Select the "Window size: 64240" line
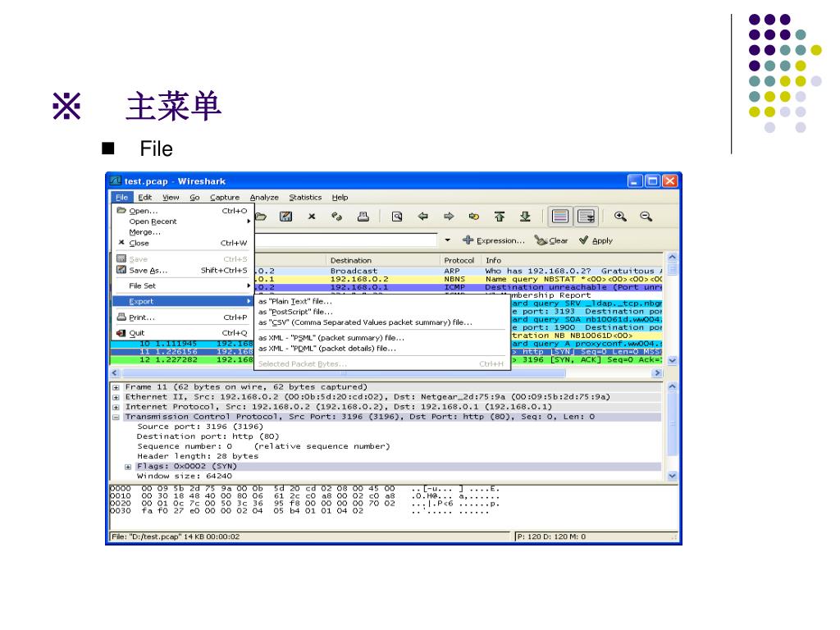This screenshot has width=840, height=630. pos(185,477)
